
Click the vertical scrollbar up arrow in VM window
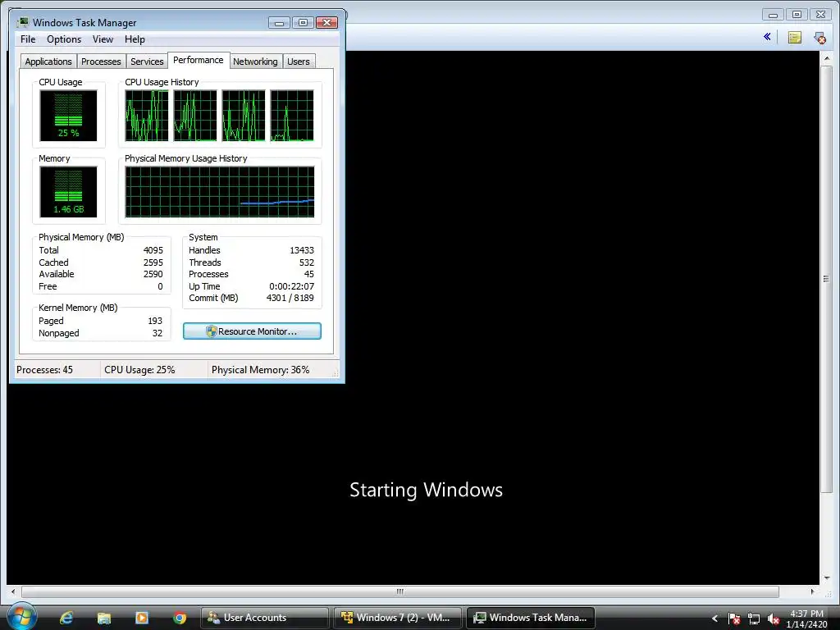[826, 58]
